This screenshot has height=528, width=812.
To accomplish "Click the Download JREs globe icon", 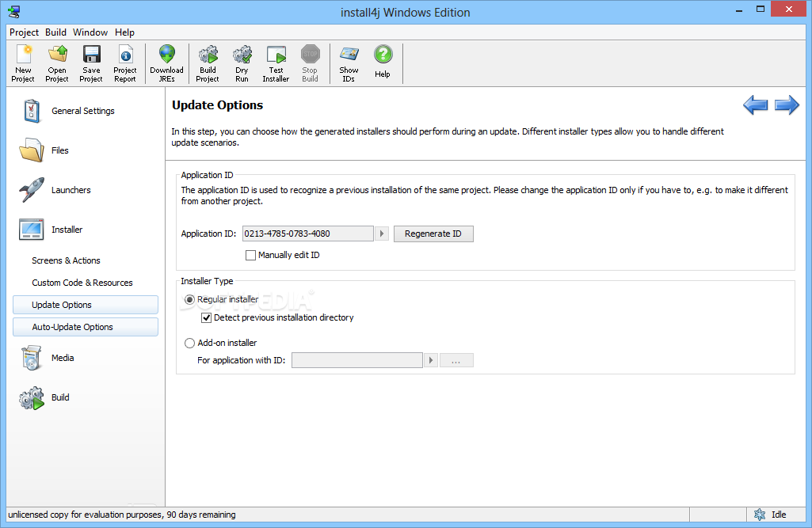I will [x=166, y=63].
